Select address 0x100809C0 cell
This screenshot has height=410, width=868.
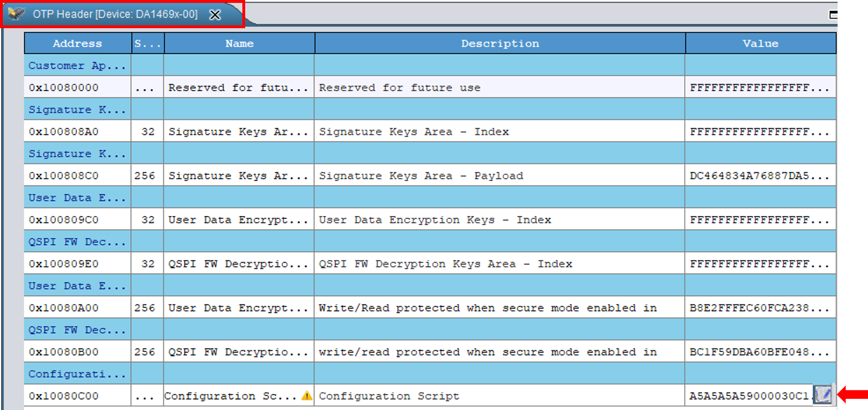tap(78, 219)
